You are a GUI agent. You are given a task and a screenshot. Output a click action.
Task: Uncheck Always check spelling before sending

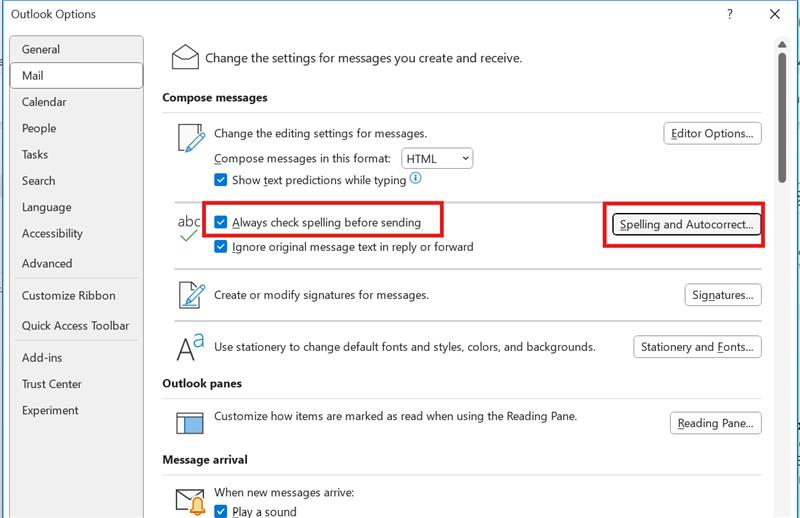pyautogui.click(x=220, y=222)
